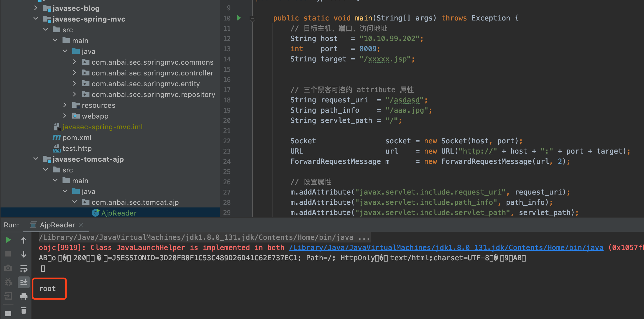This screenshot has width=644, height=319.
Task: Click the Up the Stack Trace arrow
Action: 24,240
